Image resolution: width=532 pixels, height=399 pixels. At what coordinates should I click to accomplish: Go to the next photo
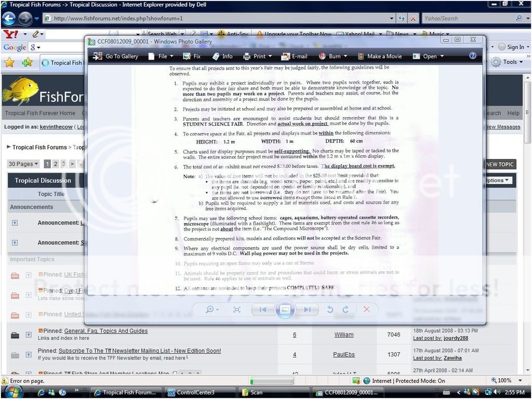[x=308, y=310]
